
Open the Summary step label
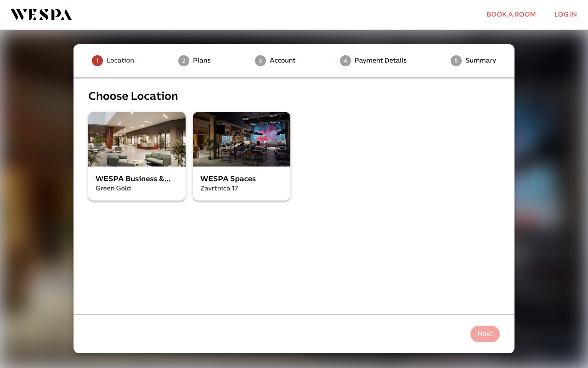481,60
